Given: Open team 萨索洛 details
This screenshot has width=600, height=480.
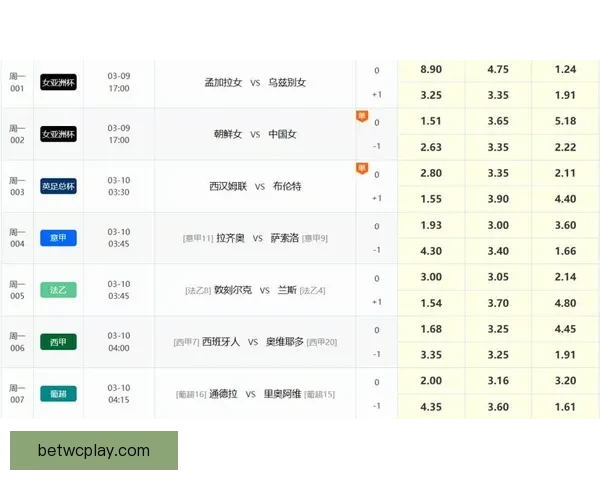Looking at the screenshot, I should 285,238.
